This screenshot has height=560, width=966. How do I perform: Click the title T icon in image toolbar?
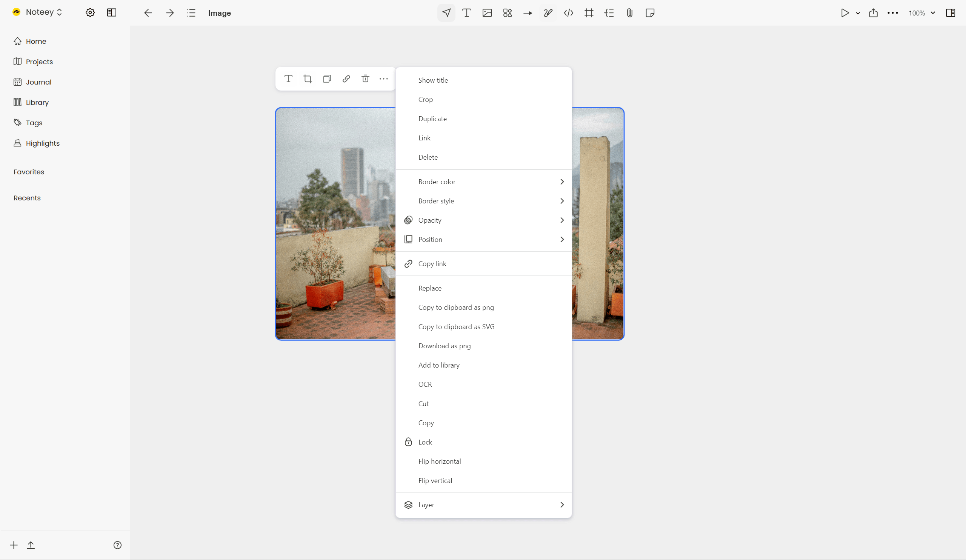click(x=289, y=78)
